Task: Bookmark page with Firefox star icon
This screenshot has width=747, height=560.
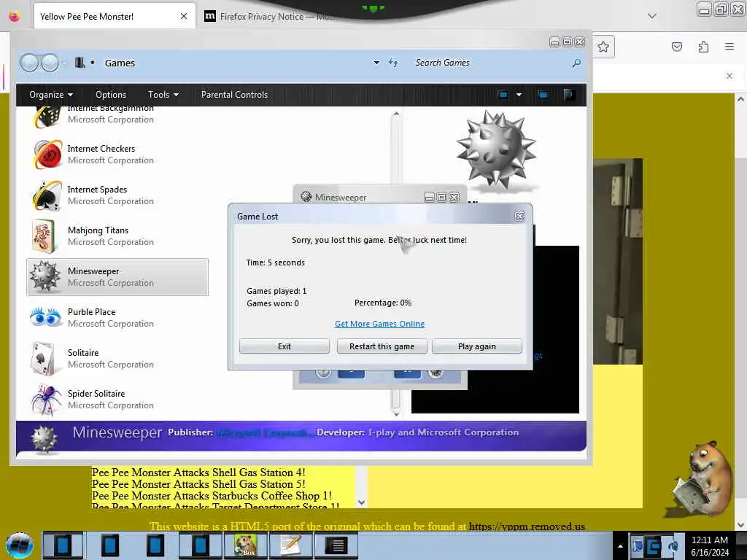Action: 603,47
